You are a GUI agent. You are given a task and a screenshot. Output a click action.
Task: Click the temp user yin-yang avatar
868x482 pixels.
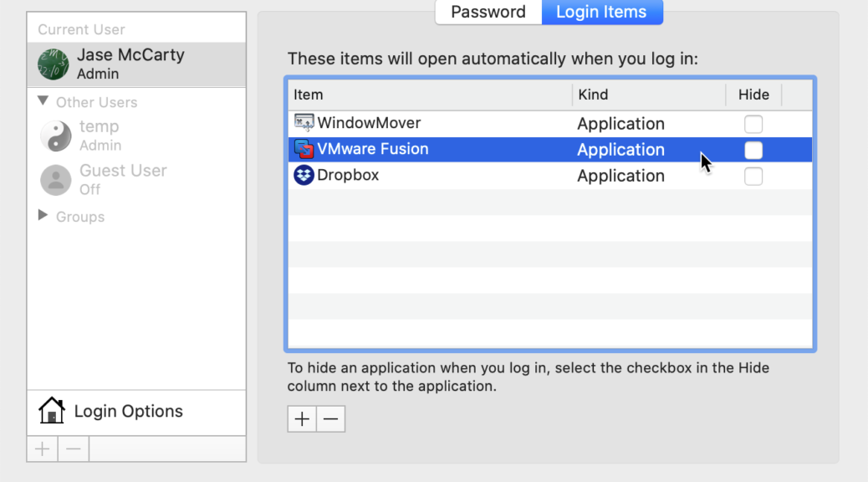click(x=56, y=136)
